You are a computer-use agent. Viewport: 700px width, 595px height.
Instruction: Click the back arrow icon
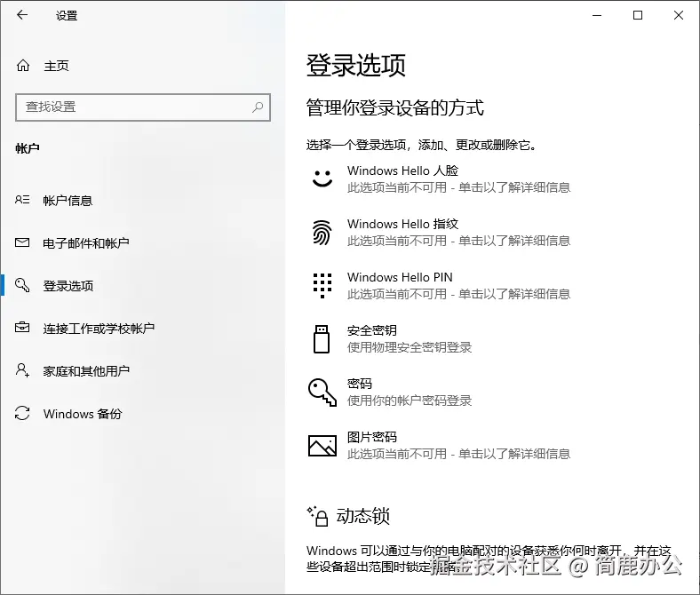tap(22, 15)
